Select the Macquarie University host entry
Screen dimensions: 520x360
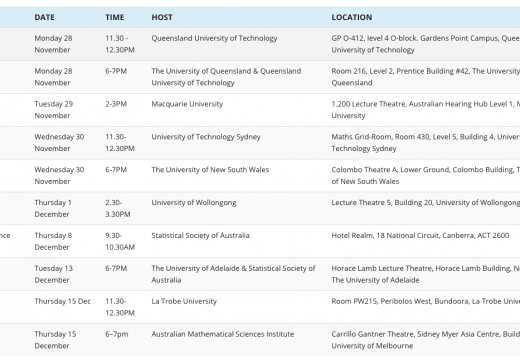tap(187, 104)
